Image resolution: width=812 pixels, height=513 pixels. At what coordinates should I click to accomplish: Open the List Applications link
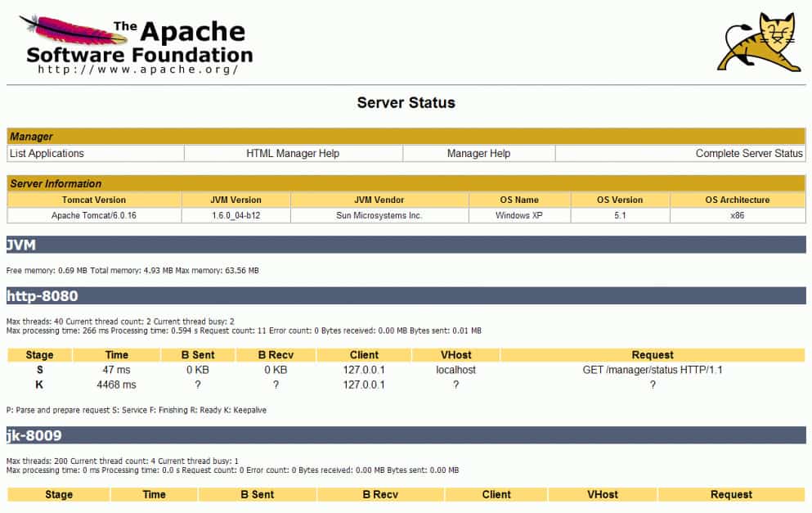(47, 153)
